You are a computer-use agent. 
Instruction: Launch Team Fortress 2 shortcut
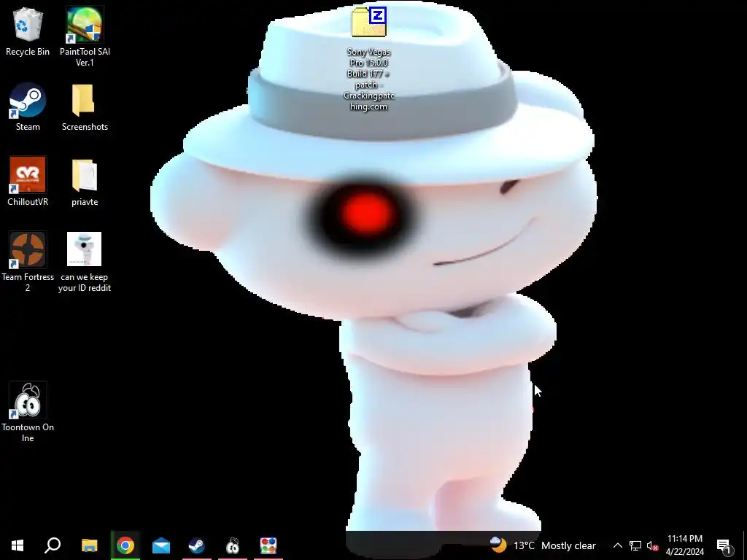click(28, 262)
